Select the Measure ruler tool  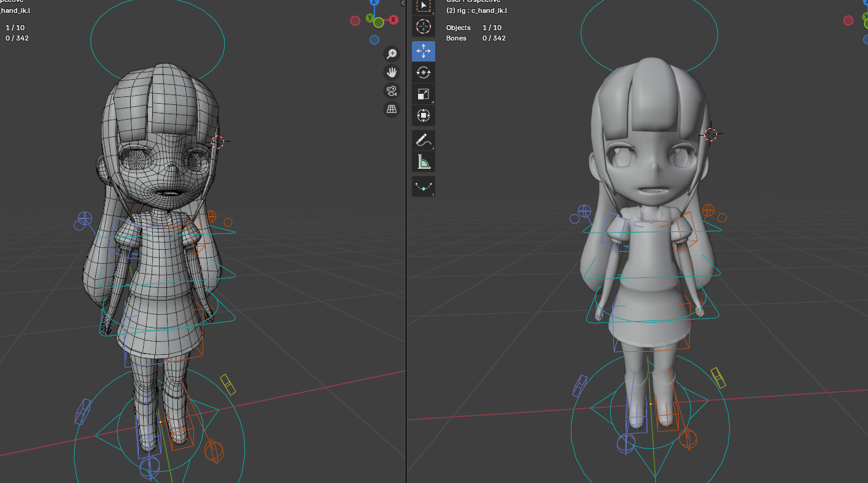tap(424, 161)
